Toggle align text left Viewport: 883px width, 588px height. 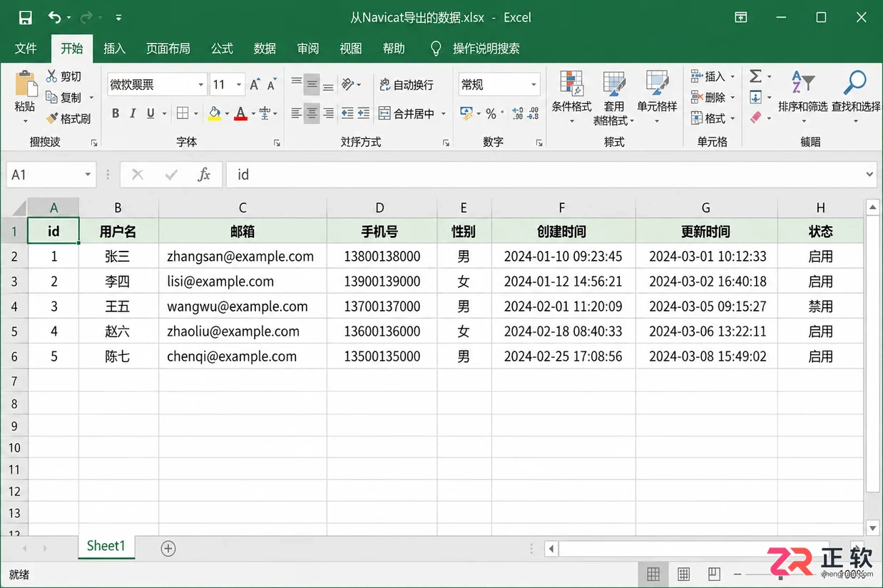click(x=296, y=113)
